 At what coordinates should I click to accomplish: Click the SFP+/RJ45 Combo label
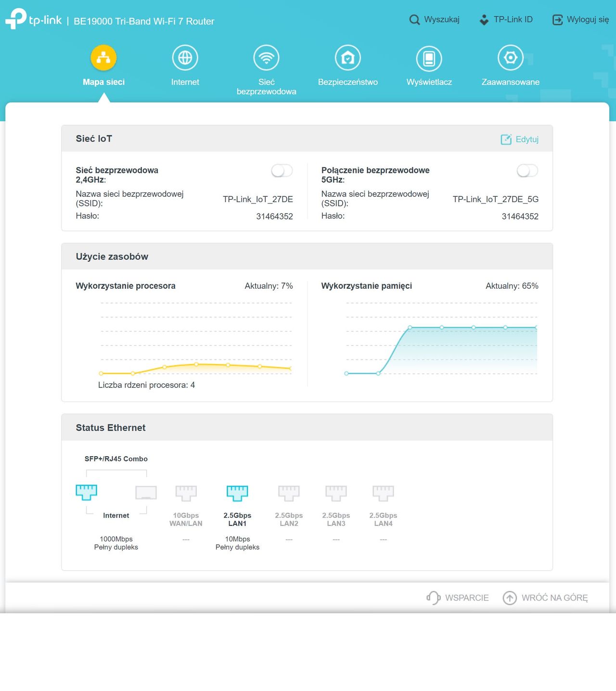(x=116, y=459)
